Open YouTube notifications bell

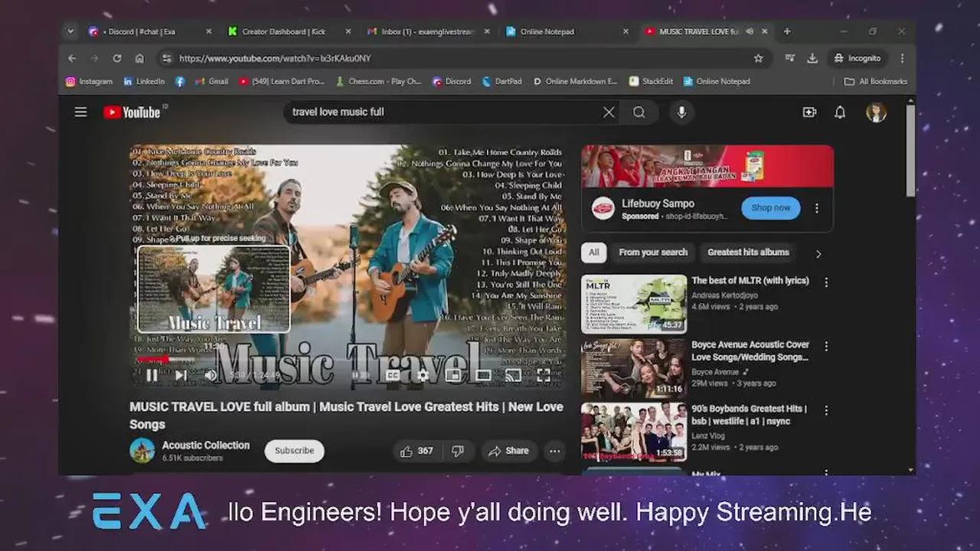point(840,112)
